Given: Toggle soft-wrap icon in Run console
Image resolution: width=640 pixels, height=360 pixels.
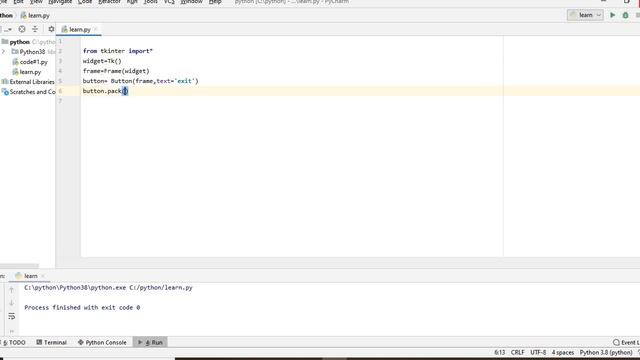Looking at the screenshot, I should point(11,316).
